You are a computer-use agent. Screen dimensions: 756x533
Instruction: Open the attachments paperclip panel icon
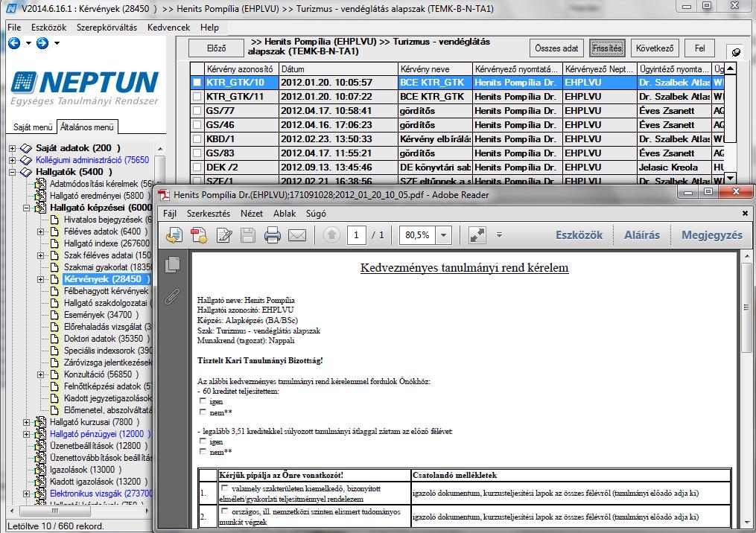click(x=171, y=296)
